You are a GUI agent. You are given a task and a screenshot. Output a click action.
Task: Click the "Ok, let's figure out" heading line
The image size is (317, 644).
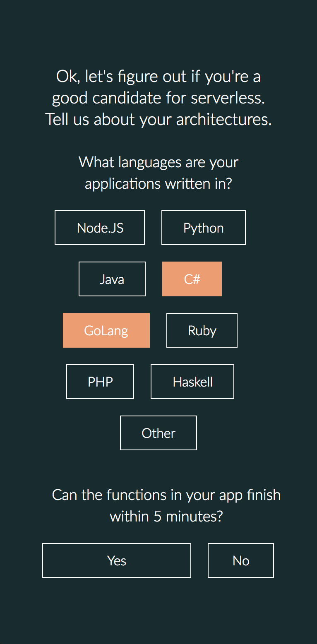point(158,77)
